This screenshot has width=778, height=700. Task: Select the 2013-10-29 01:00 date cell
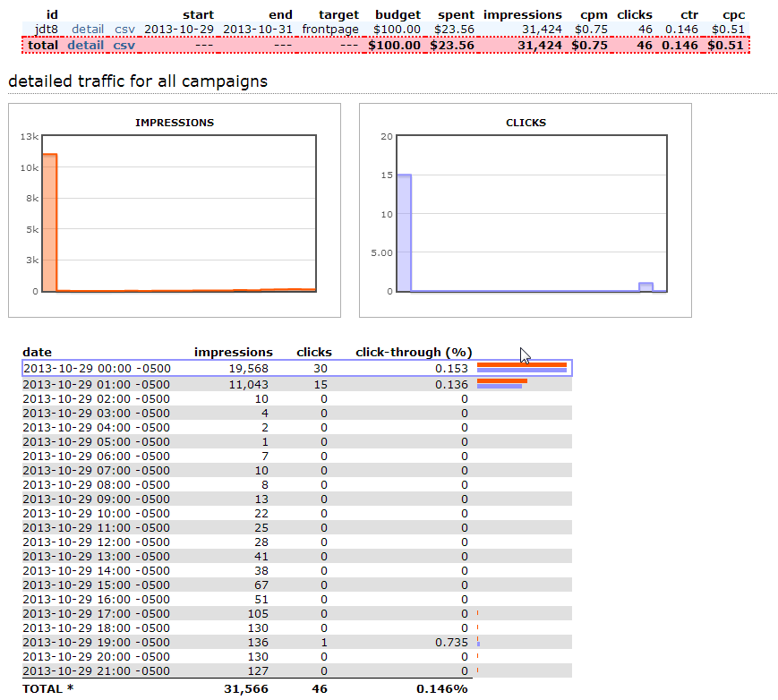pos(96,383)
